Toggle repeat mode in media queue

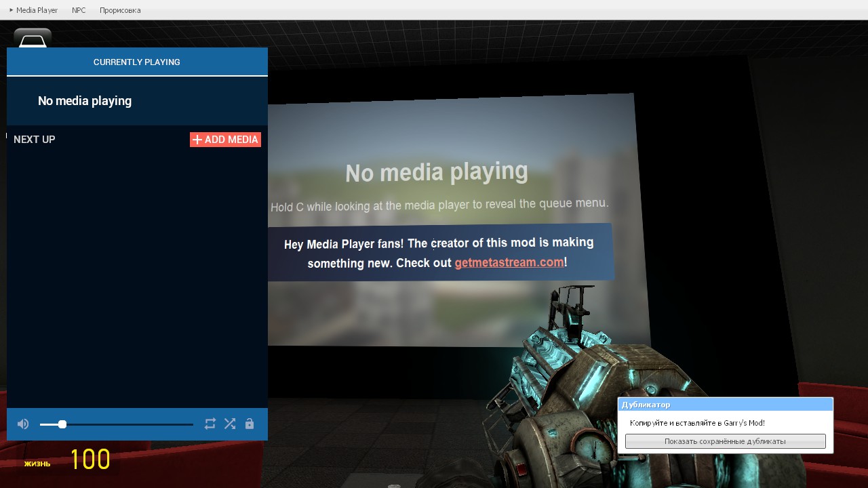point(210,424)
